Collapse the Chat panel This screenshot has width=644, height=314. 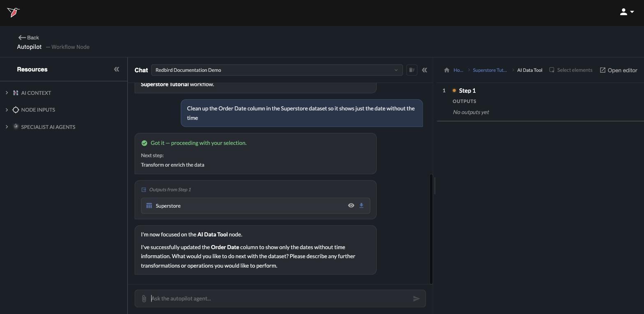tap(425, 70)
